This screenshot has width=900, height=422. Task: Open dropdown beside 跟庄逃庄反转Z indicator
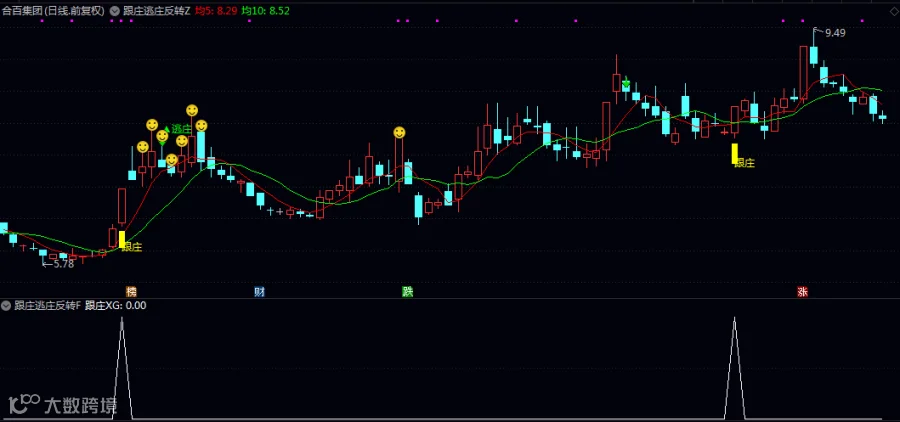(114, 10)
